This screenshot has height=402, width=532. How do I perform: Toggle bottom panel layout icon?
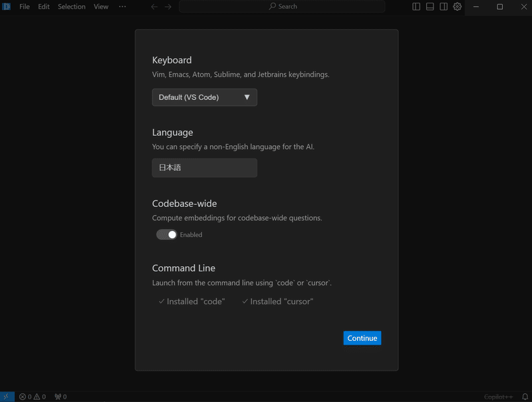coord(430,7)
